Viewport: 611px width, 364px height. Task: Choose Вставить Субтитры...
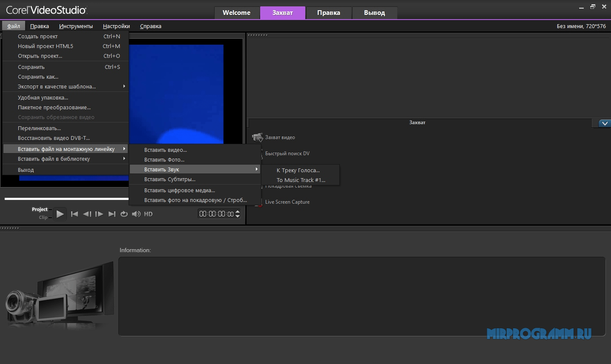pos(195,179)
